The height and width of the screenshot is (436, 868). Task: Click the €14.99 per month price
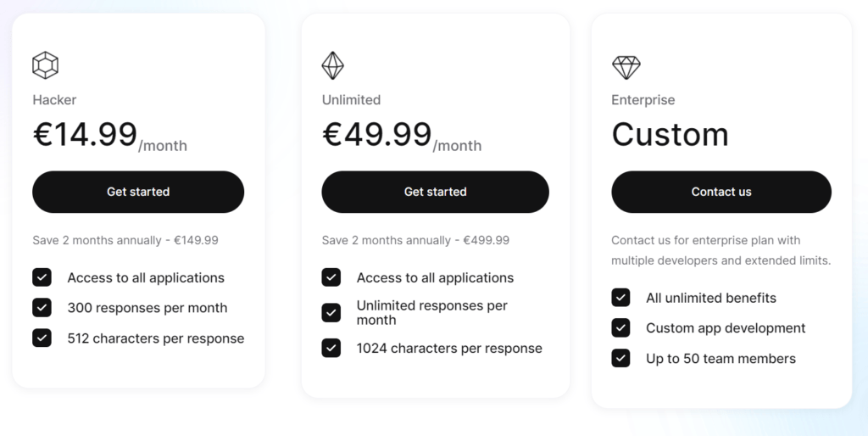[x=109, y=136]
